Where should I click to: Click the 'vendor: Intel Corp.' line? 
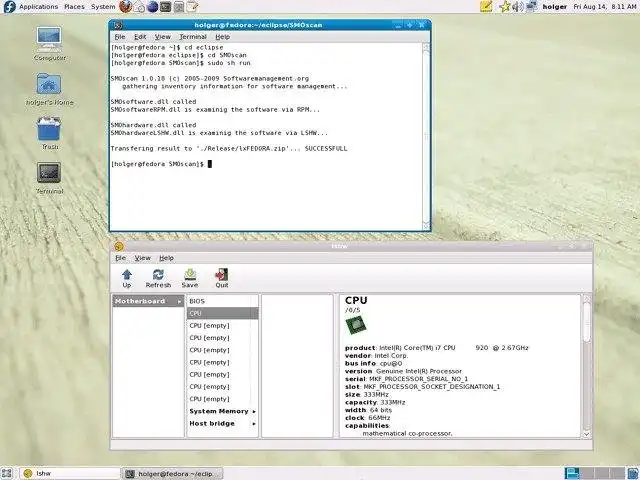coord(376,356)
